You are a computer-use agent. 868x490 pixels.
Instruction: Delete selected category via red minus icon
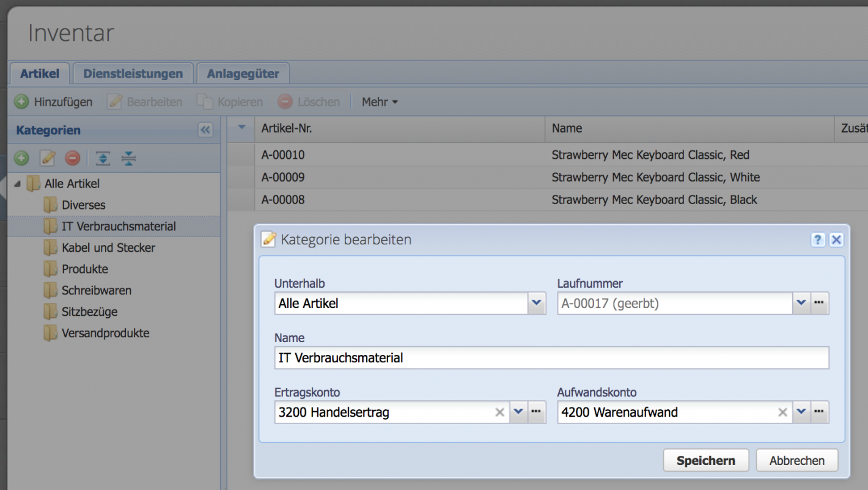pos(72,158)
